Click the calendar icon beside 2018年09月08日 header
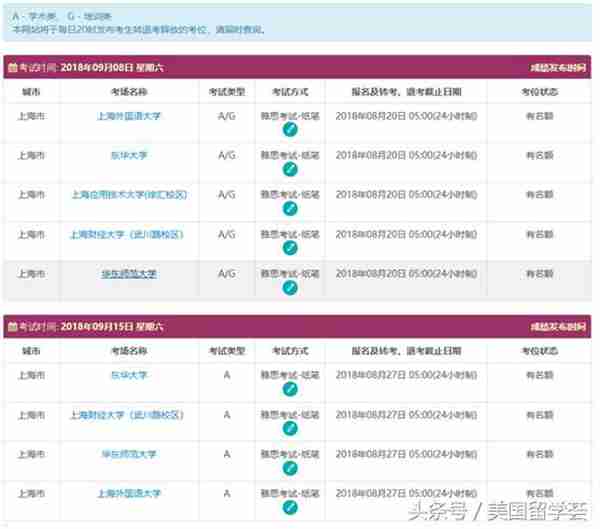Viewport: 600px width, 529px height. [13, 68]
